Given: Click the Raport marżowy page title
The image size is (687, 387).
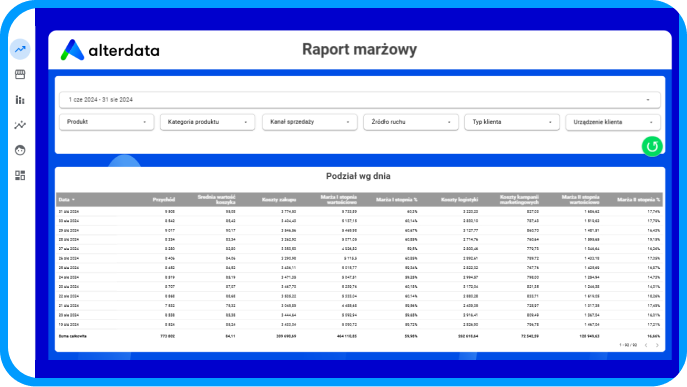Looking at the screenshot, I should pos(359,49).
